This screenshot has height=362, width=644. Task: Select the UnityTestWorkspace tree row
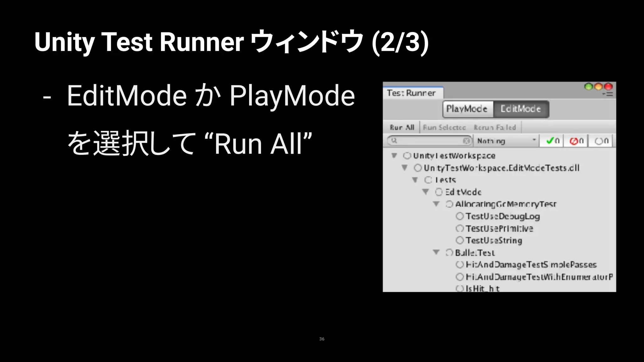pos(499,156)
